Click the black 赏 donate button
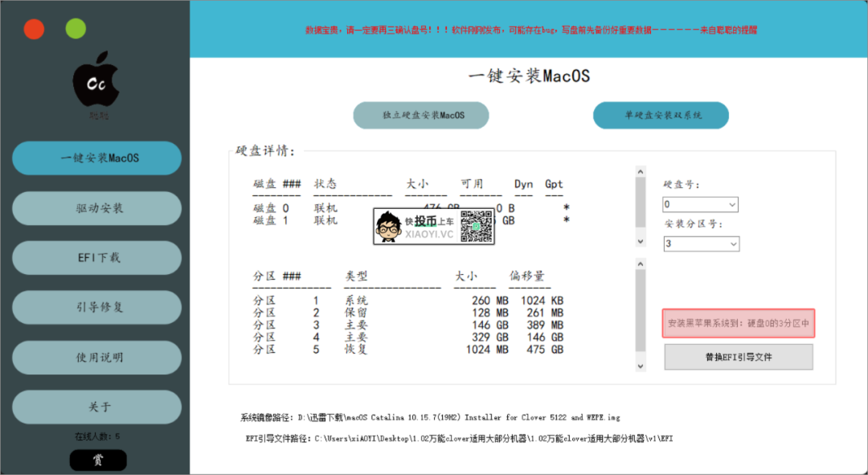Viewport: 868px width, 475px height. [x=98, y=460]
